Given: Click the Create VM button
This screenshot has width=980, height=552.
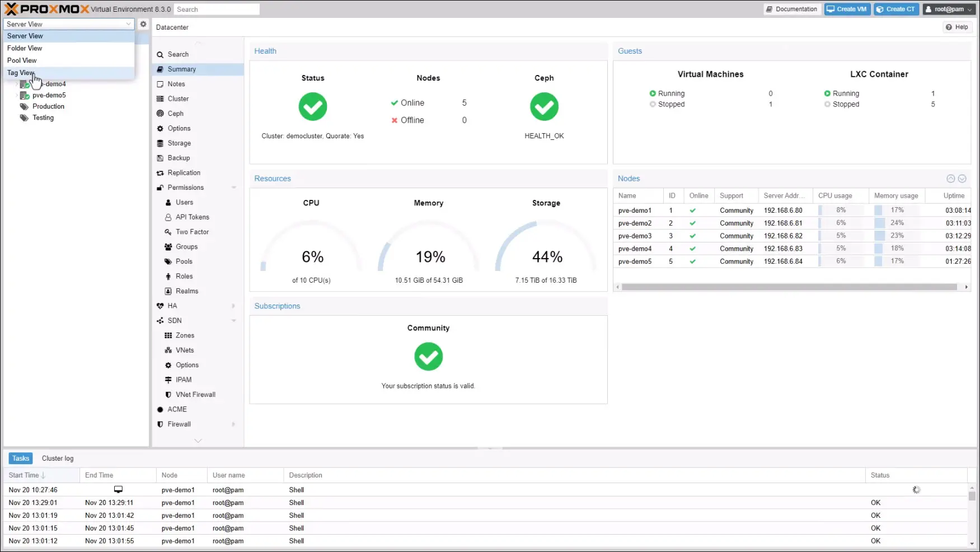Looking at the screenshot, I should [847, 9].
